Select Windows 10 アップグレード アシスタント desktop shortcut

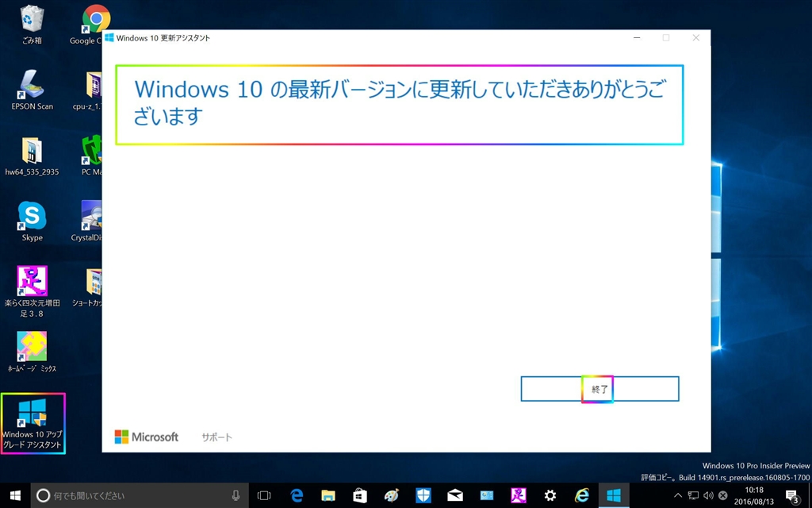pyautogui.click(x=33, y=424)
